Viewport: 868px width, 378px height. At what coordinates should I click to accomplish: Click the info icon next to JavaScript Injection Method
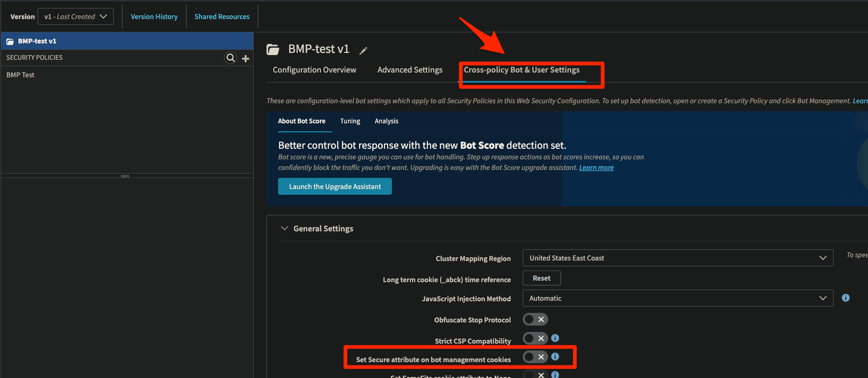[845, 298]
